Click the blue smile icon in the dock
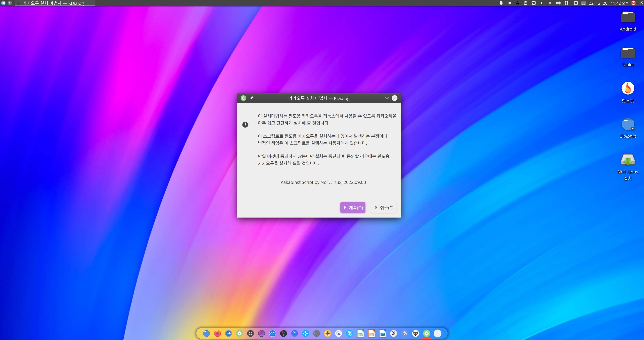This screenshot has width=644, height=340. pyautogui.click(x=294, y=333)
